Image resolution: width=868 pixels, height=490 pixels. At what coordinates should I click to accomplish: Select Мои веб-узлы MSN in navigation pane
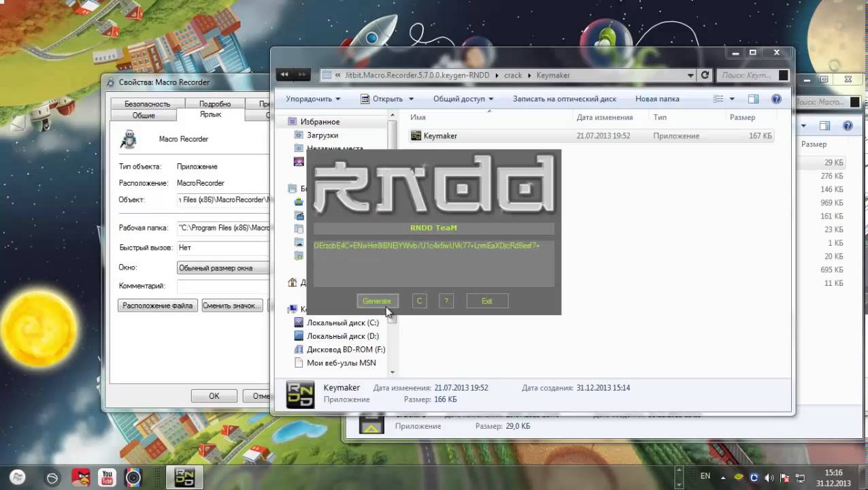tap(341, 363)
